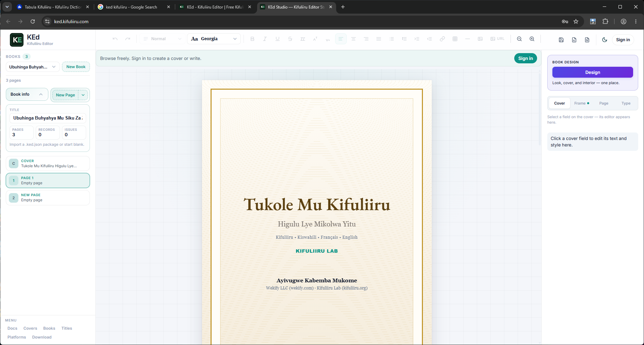Switch to the Page design tab
The height and width of the screenshot is (345, 644).
(604, 103)
